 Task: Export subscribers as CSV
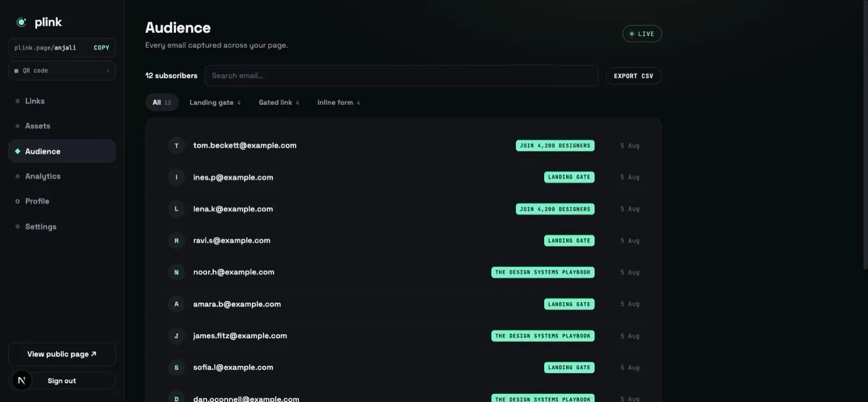(634, 76)
